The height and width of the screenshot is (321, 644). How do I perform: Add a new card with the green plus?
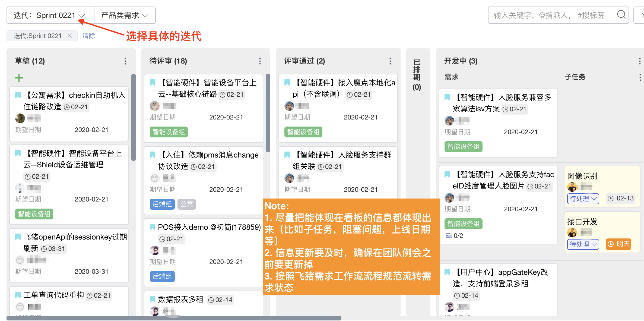point(19,78)
